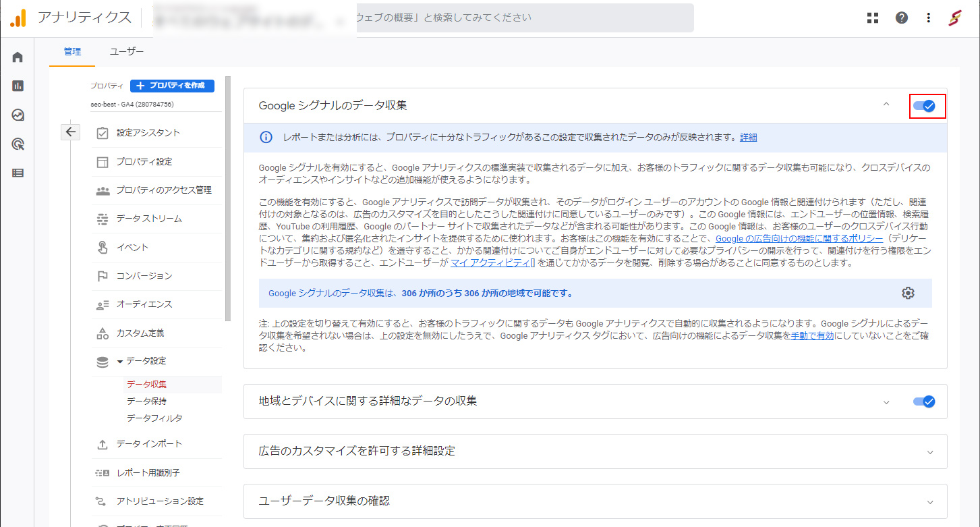The width and height of the screenshot is (980, 527).
Task: Open the Reports bar-chart icon
Action: (x=18, y=86)
